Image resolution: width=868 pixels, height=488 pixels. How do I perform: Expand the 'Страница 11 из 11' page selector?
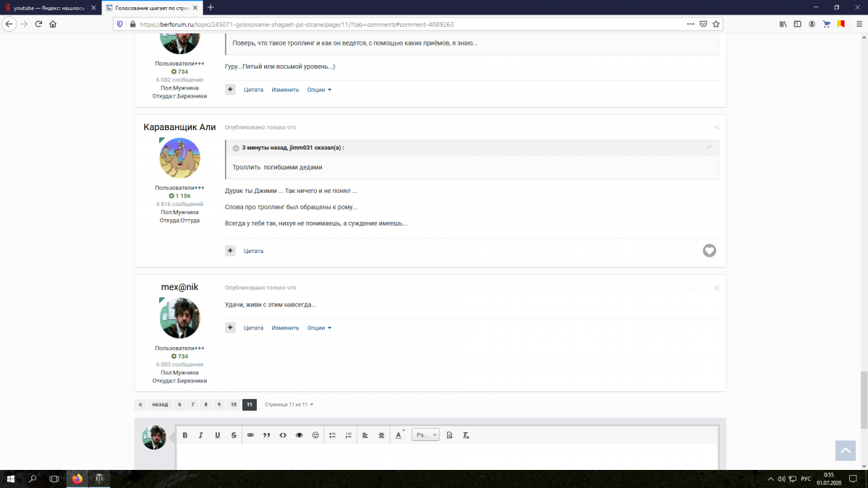tap(289, 405)
